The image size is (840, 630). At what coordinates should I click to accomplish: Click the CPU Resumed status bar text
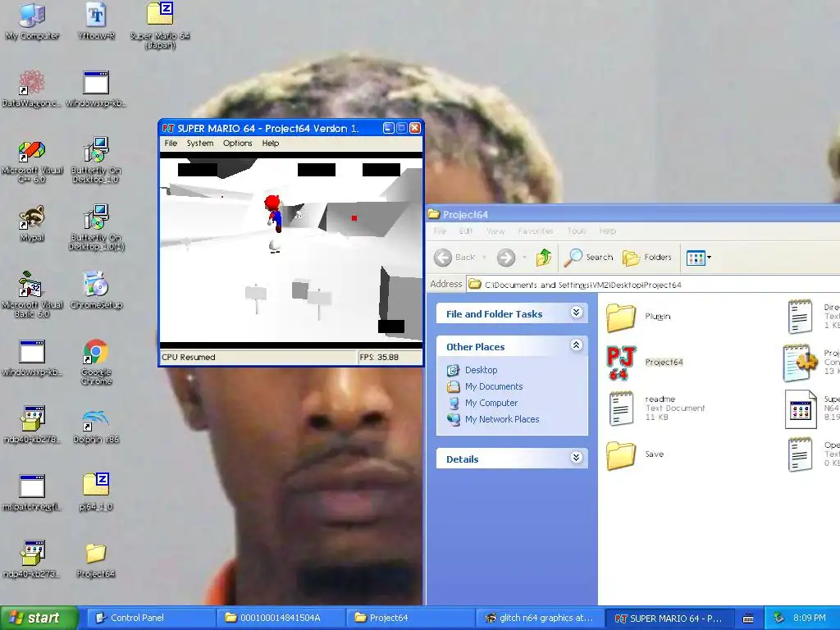[x=189, y=358]
